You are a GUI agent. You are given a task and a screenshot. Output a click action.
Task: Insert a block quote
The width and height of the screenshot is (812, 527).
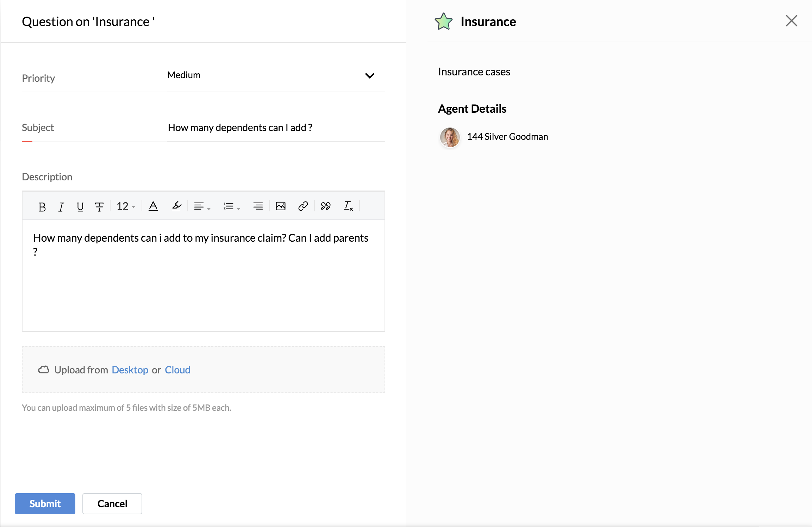coord(326,206)
